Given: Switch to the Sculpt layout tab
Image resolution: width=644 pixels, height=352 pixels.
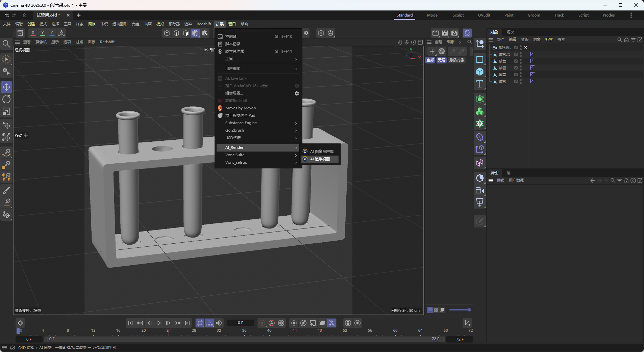Looking at the screenshot, I should tap(458, 15).
